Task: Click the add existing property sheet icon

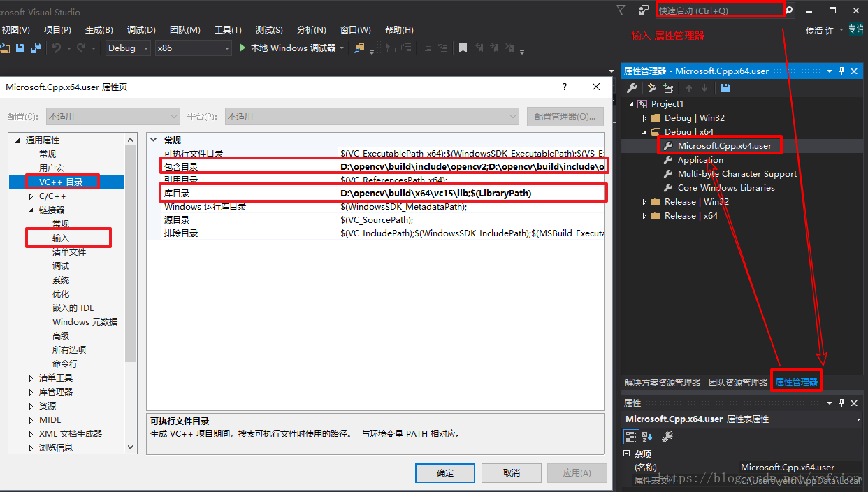Action: pyautogui.click(x=669, y=88)
